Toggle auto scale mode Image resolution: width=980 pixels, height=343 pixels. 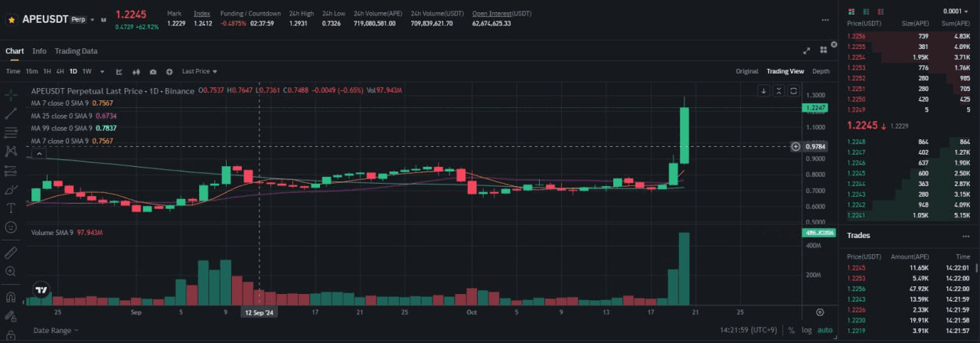point(825,331)
